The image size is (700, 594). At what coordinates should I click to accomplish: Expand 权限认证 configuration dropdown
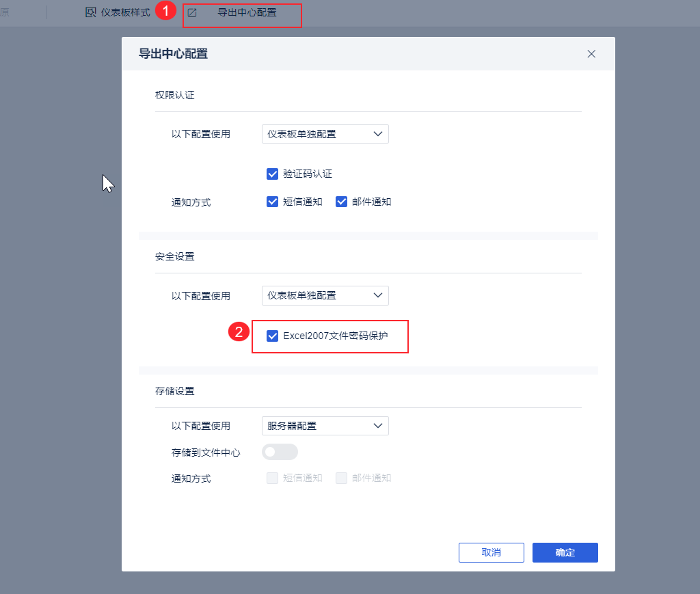click(x=325, y=134)
